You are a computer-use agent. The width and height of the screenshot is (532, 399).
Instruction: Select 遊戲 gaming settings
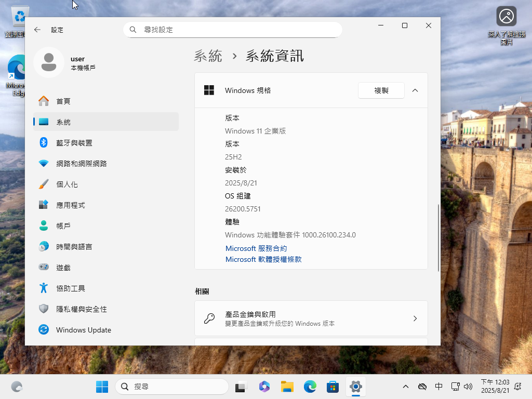(63, 268)
